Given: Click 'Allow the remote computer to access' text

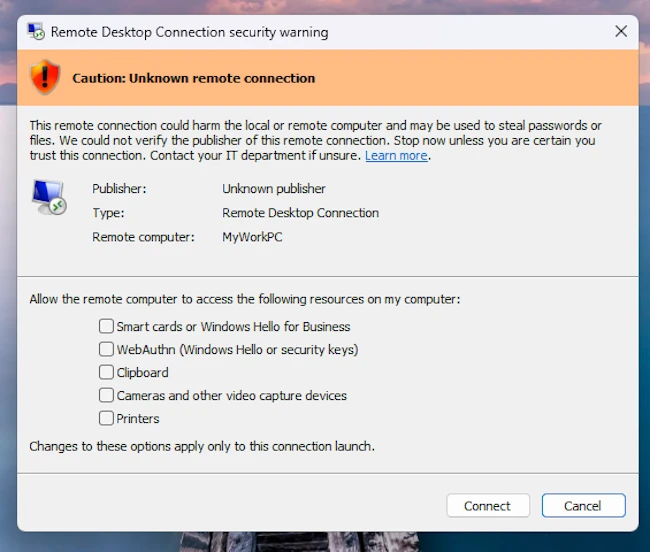Looking at the screenshot, I should [245, 299].
